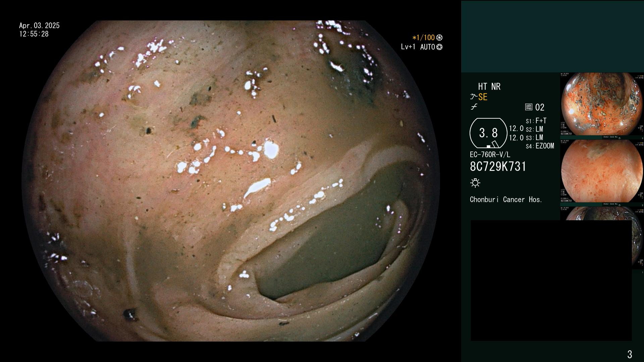Click the page number 3 at the corner
This screenshot has height=362, width=644.
pyautogui.click(x=630, y=354)
